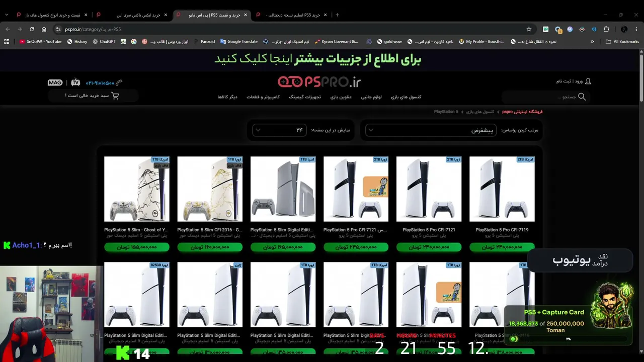Click the ۲۴۵,۰۰۰,۰۰۰ تومان price button
This screenshot has height=362, width=644.
coord(356,247)
